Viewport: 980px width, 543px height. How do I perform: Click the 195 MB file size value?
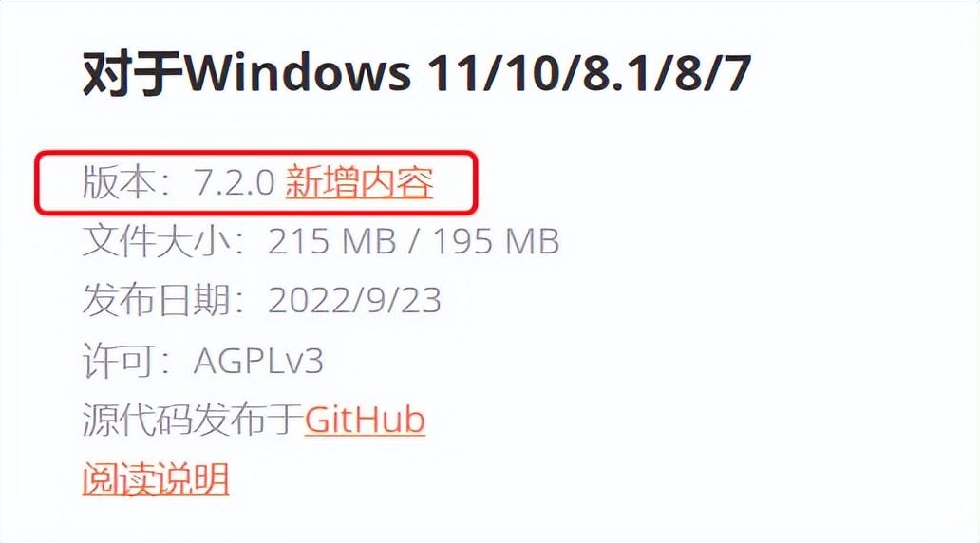click(496, 242)
